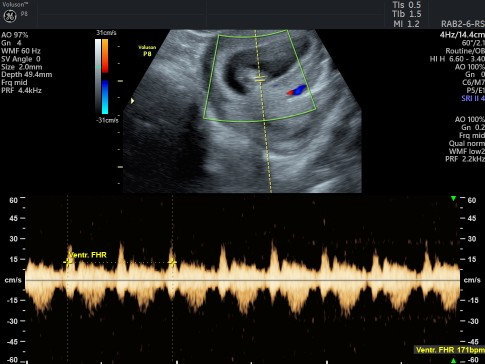
Task: Select the blue negative velocity color bar
Action: 105,97
